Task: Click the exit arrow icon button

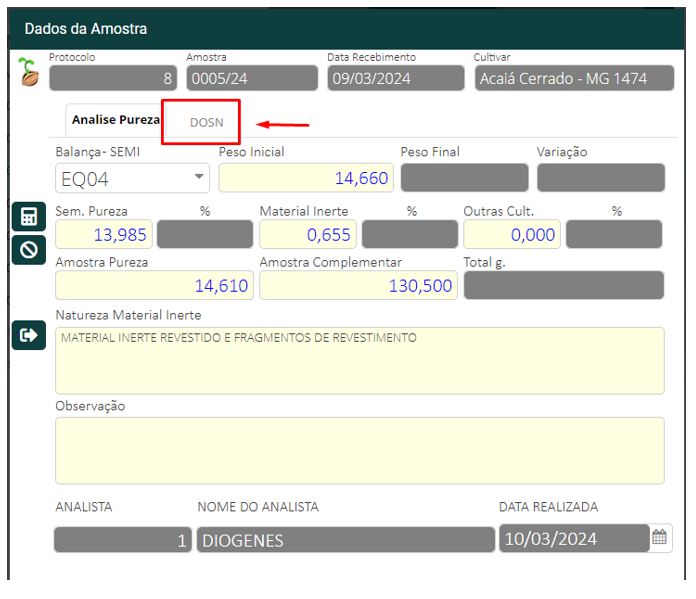Action: coord(28,335)
